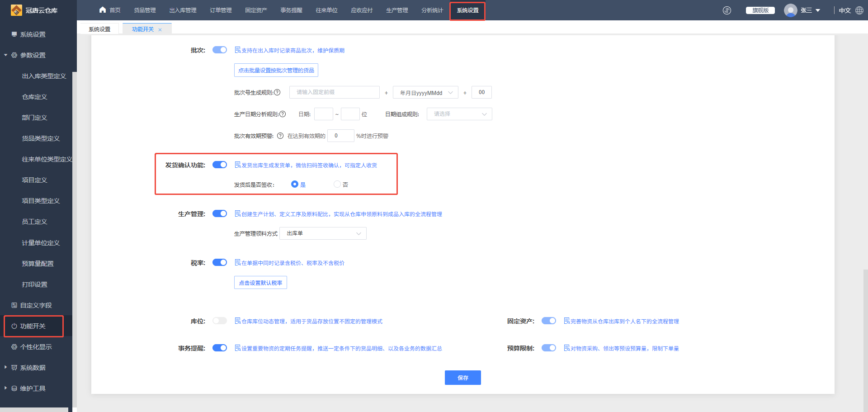Open the 年月日yyyyMMdd date format dropdown
The image size is (868, 412).
tap(425, 92)
